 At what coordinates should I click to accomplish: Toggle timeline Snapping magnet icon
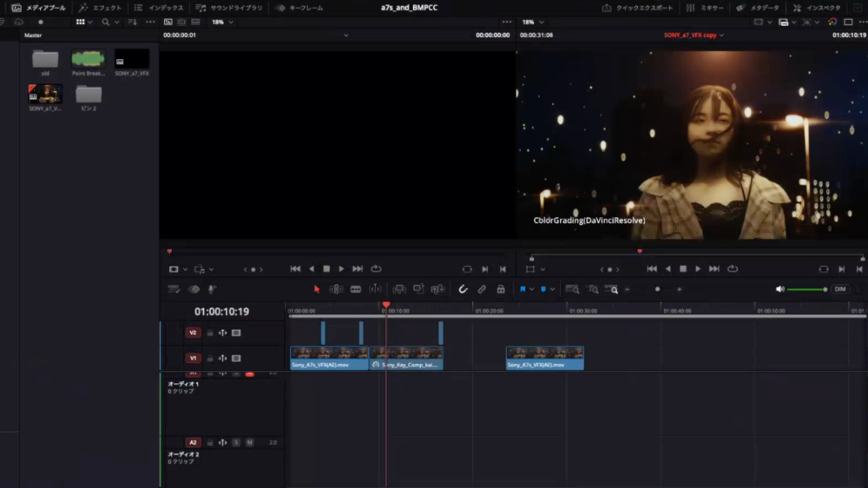point(464,289)
